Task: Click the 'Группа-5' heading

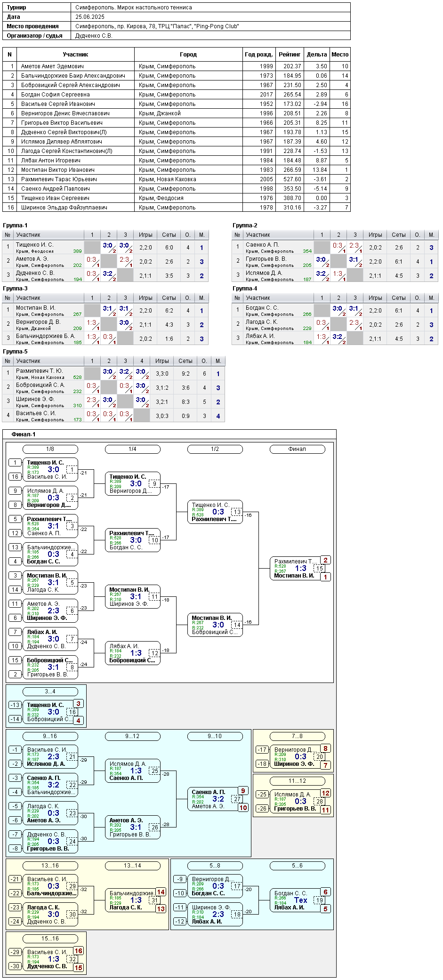Action: pos(15,352)
